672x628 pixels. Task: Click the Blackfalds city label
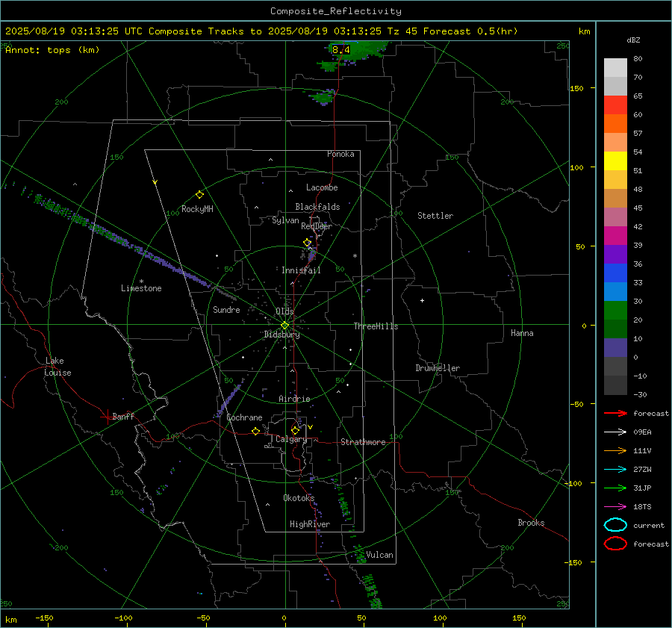point(317,207)
